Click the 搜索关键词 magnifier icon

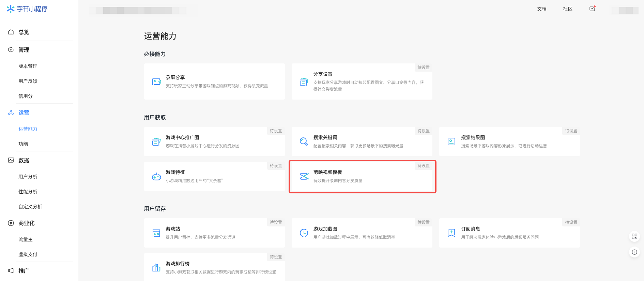[x=304, y=142]
